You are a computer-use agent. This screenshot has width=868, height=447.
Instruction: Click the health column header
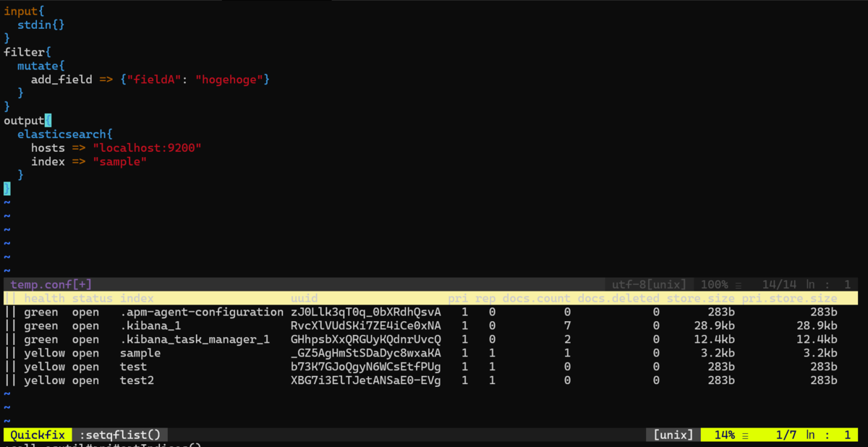click(x=44, y=298)
